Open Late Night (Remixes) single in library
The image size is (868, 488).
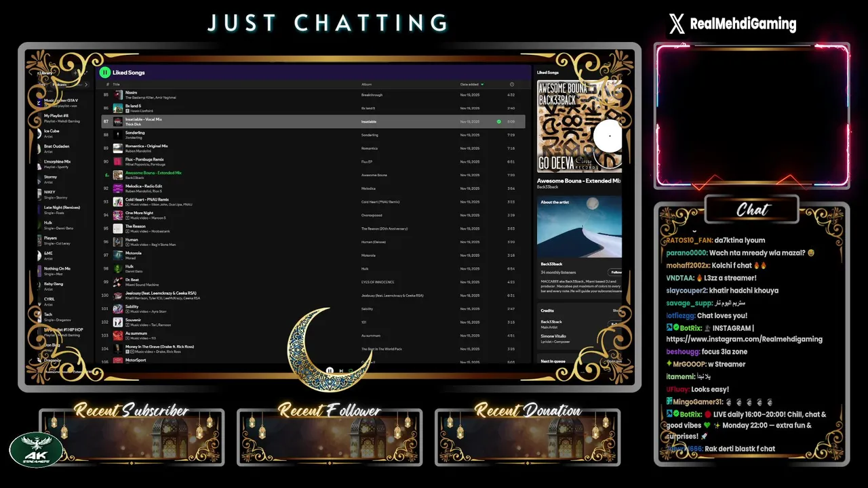click(x=61, y=209)
